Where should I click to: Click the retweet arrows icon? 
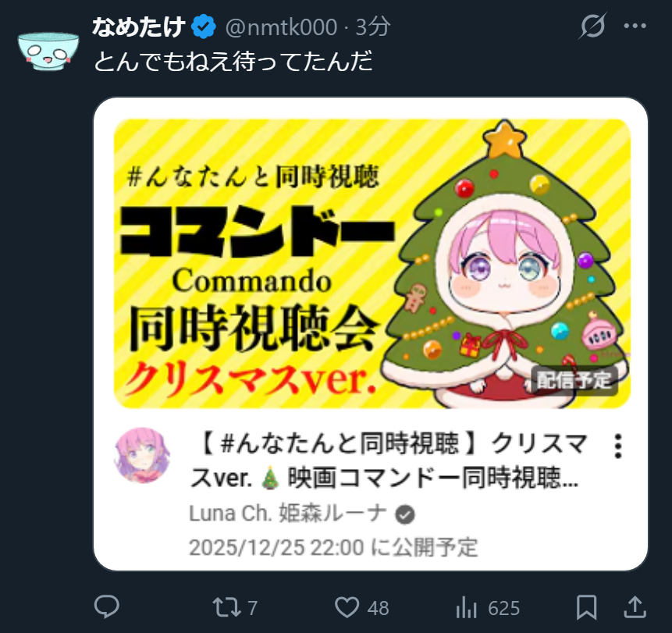pos(226,607)
